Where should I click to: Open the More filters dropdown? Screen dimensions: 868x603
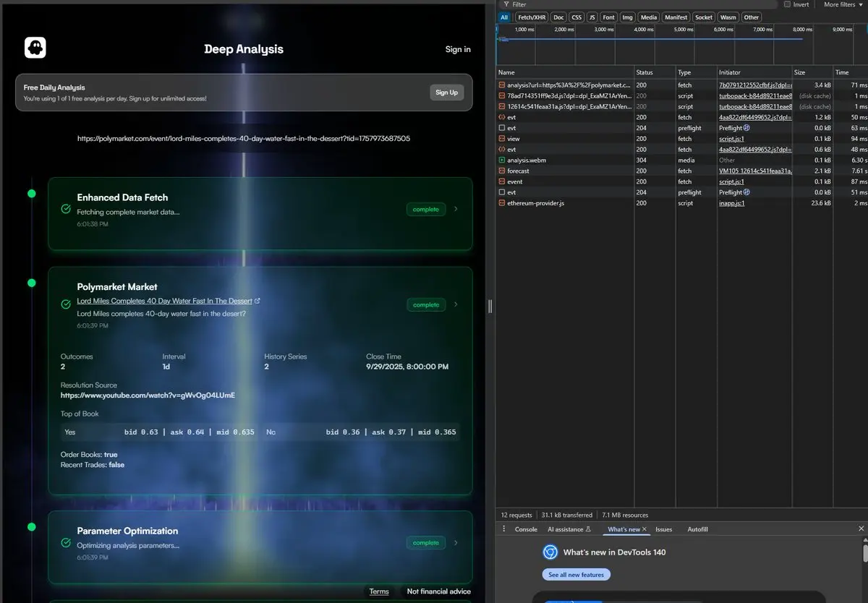(x=843, y=4)
